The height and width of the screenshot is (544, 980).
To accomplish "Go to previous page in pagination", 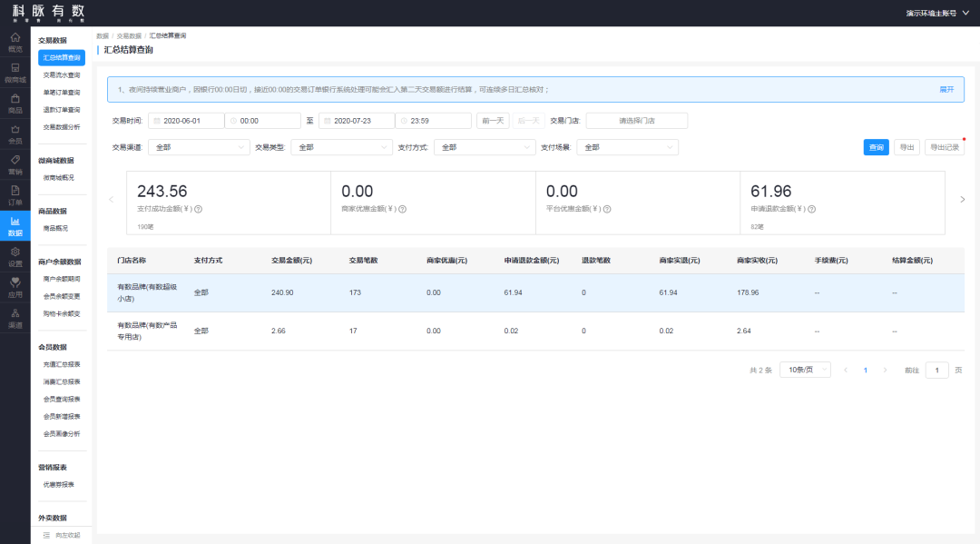I will [x=846, y=371].
